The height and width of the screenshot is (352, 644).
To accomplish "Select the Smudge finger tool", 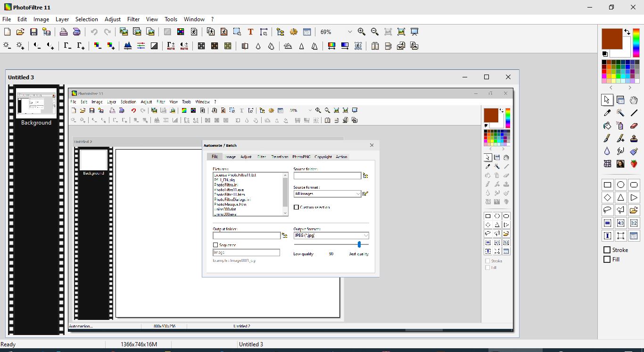I will coord(620,151).
